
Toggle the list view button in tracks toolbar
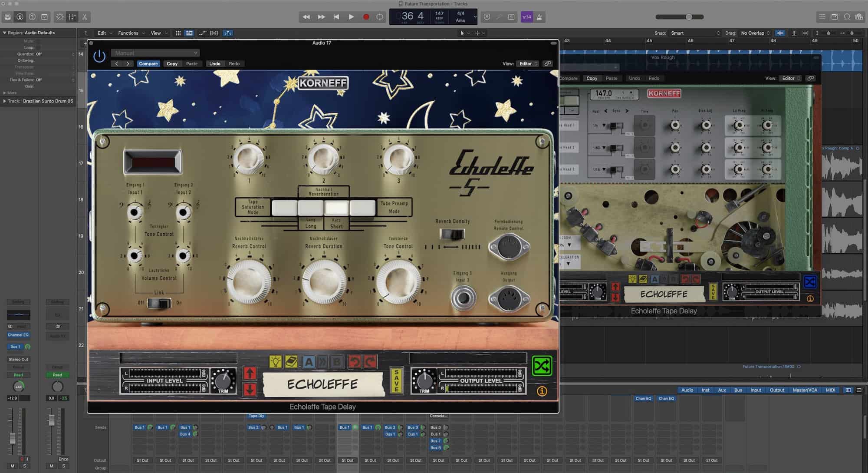[189, 33]
